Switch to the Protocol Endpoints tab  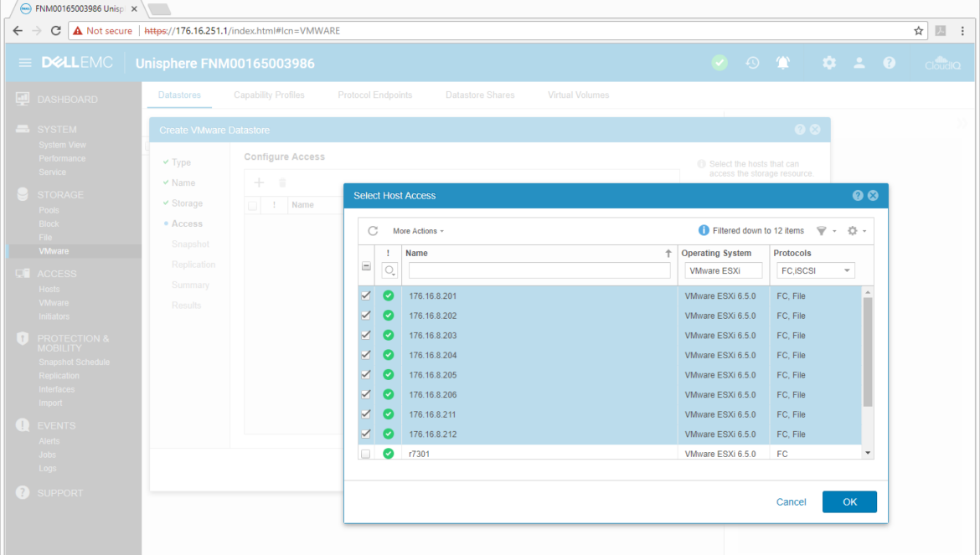coord(375,95)
